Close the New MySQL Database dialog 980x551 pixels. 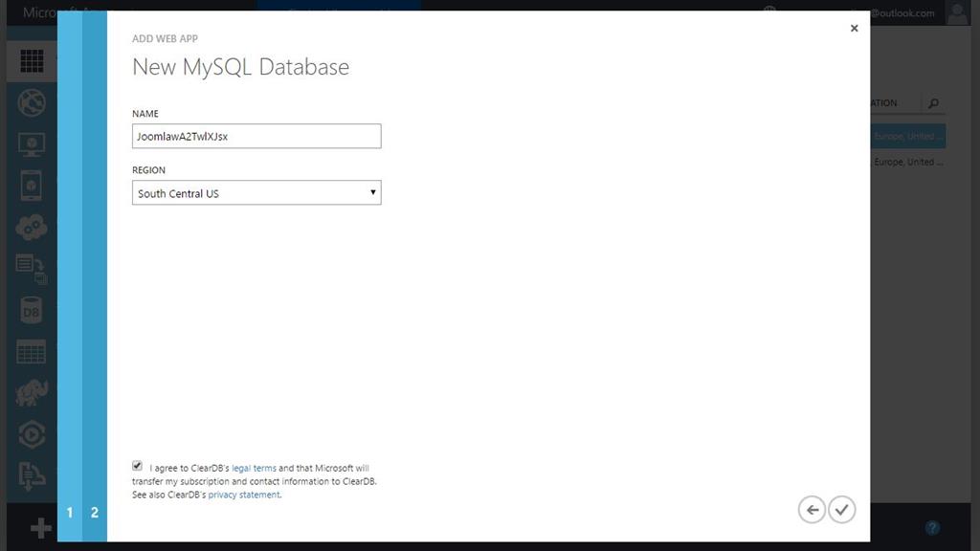(855, 28)
